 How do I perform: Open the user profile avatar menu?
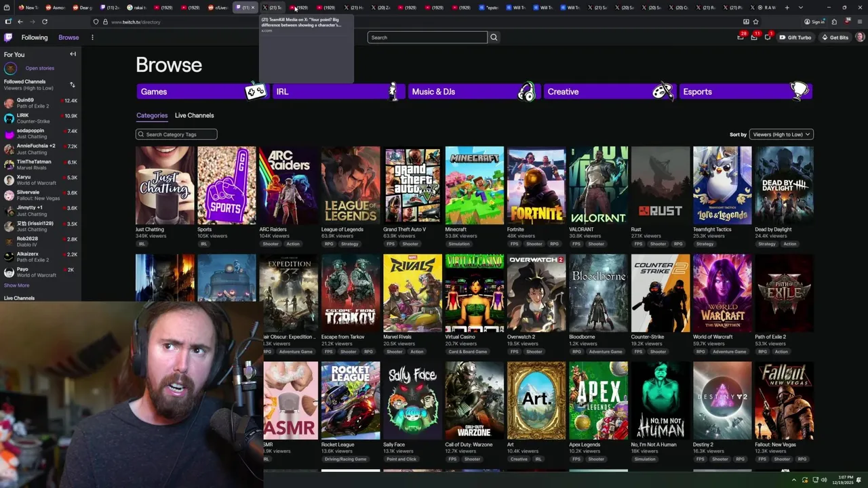pyautogui.click(x=860, y=37)
